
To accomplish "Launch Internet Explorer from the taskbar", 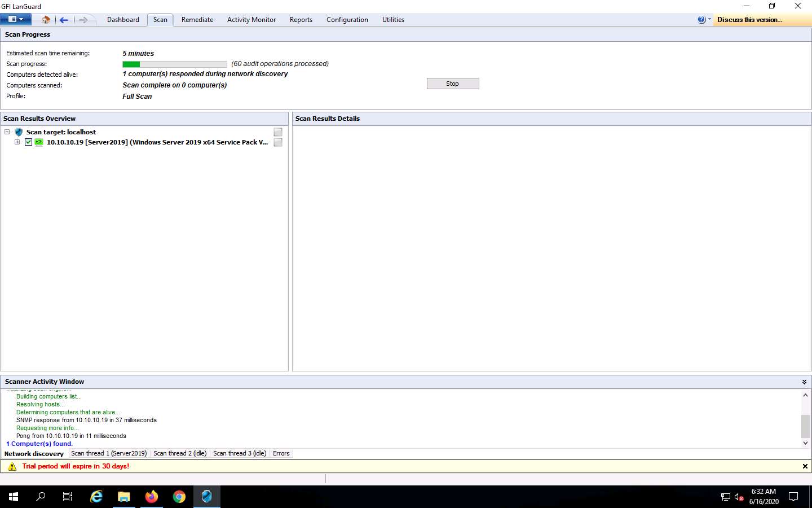I will (x=96, y=497).
